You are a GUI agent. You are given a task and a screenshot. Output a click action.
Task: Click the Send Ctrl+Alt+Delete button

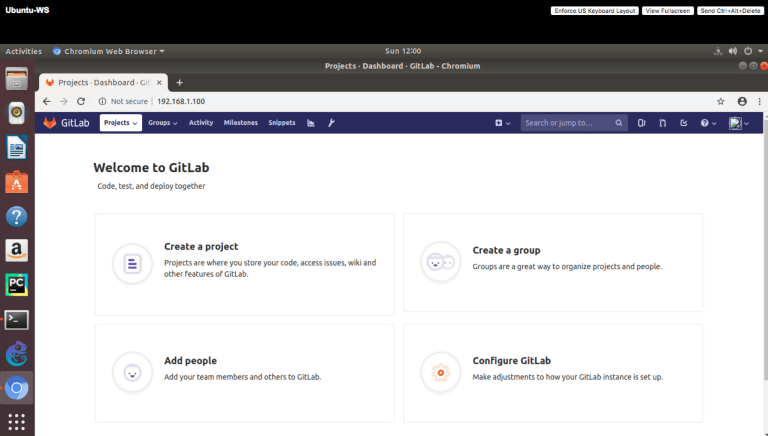730,11
